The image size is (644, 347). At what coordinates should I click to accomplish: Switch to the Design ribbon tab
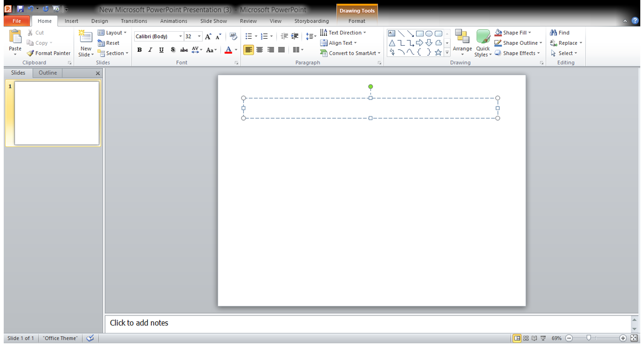(x=99, y=21)
